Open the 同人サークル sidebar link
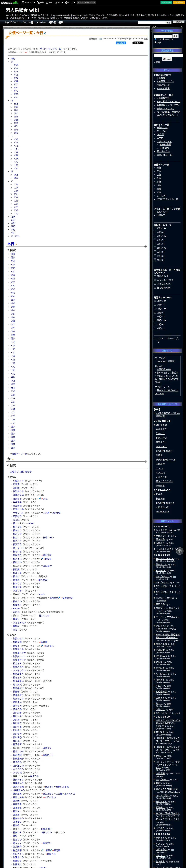The width and height of the screenshot is (186, 868). point(163,151)
